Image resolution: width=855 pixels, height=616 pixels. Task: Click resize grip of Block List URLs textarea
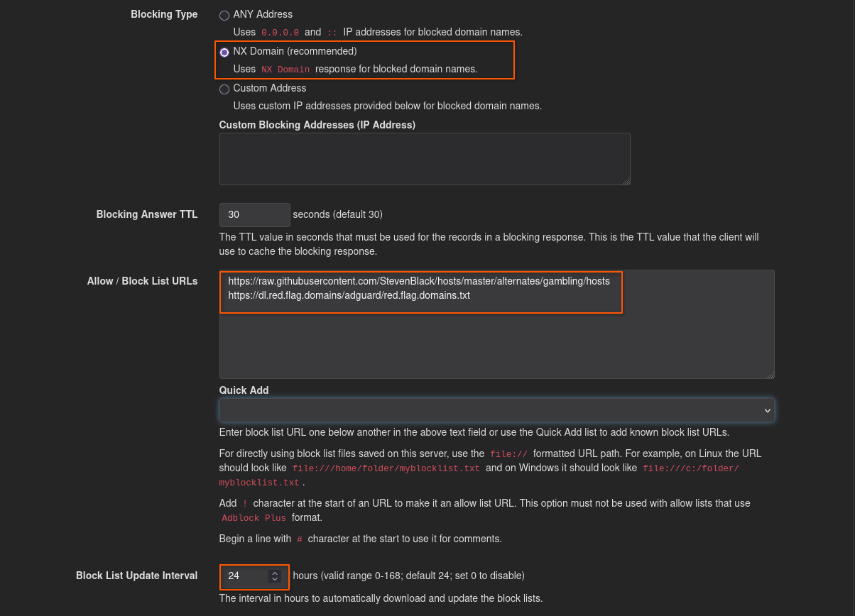point(770,375)
